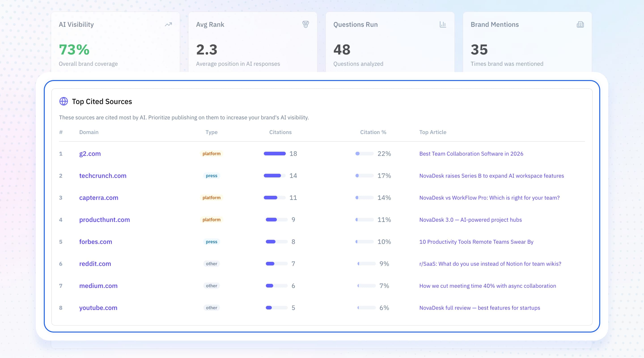The image size is (644, 358).
Task: Click the 'Times brand was mentioned' caption
Action: pyautogui.click(x=507, y=64)
